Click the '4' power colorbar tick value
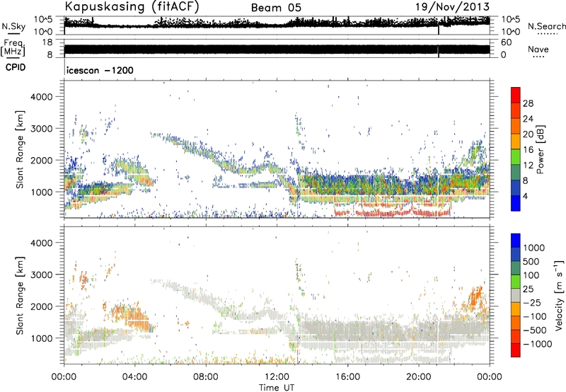 pos(525,196)
